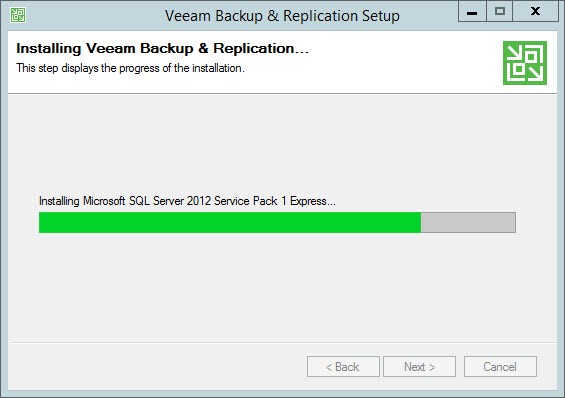Click the window title Veeam Backup & Replication Setup
The image size is (565, 398).
(282, 16)
